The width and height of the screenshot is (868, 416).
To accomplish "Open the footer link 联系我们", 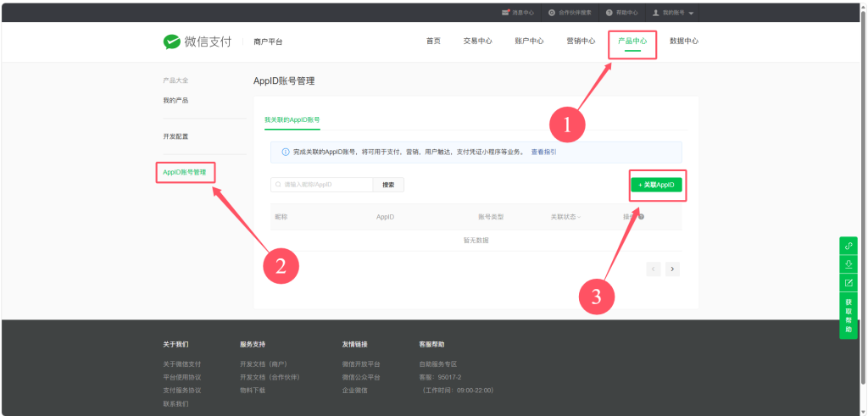I will (175, 404).
